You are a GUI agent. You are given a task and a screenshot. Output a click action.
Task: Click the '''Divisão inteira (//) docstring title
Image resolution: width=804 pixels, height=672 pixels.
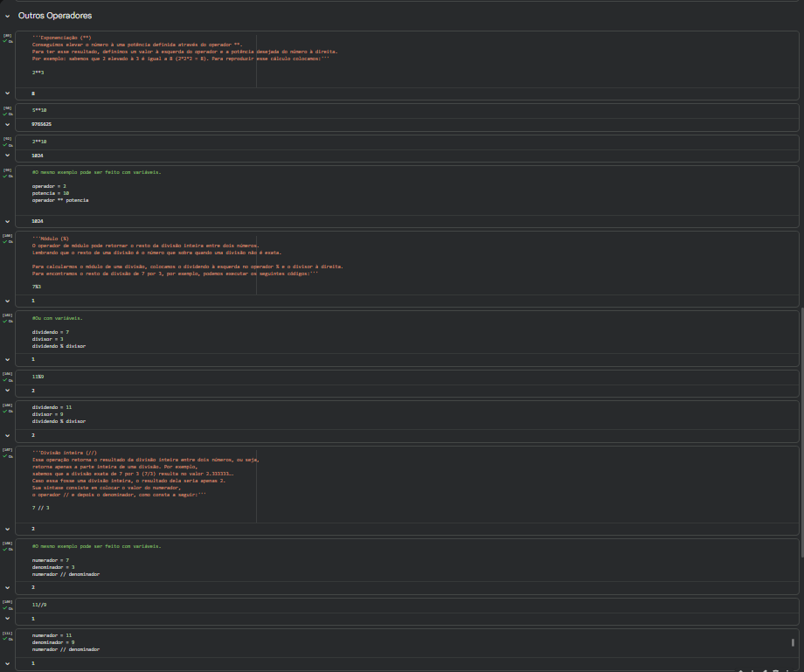[x=64, y=454]
